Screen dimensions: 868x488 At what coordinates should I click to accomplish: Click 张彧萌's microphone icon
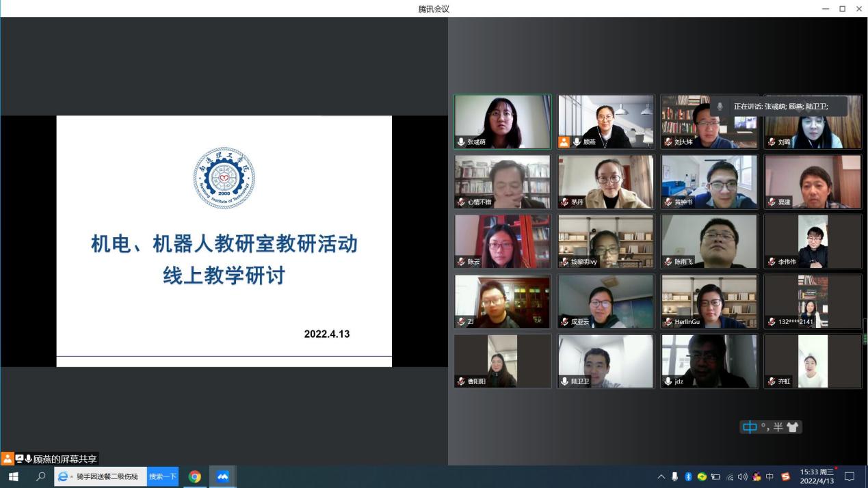tap(461, 142)
